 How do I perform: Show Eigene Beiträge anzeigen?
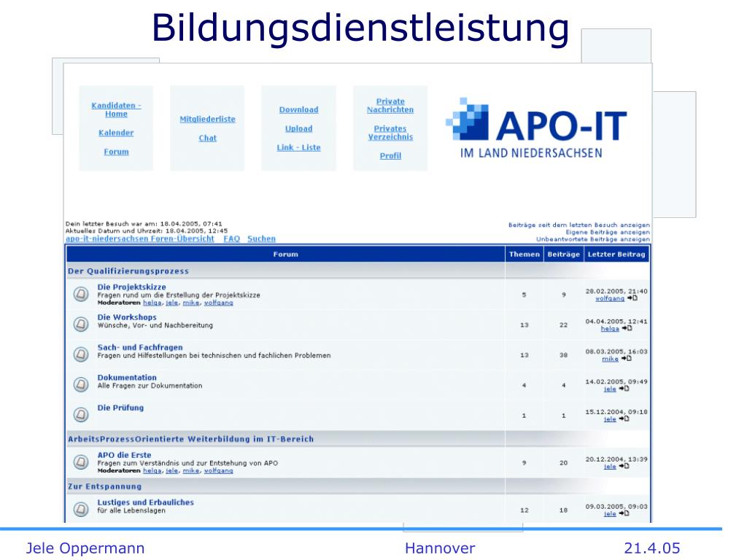(x=608, y=232)
